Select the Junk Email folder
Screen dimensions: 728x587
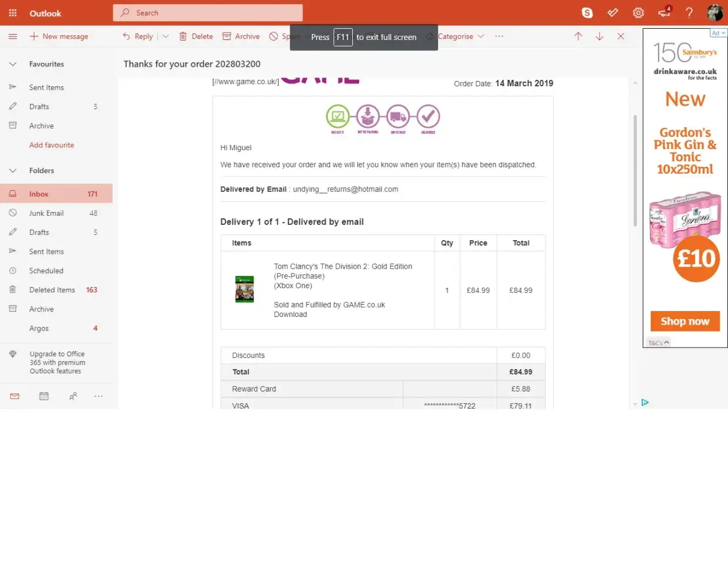(46, 213)
